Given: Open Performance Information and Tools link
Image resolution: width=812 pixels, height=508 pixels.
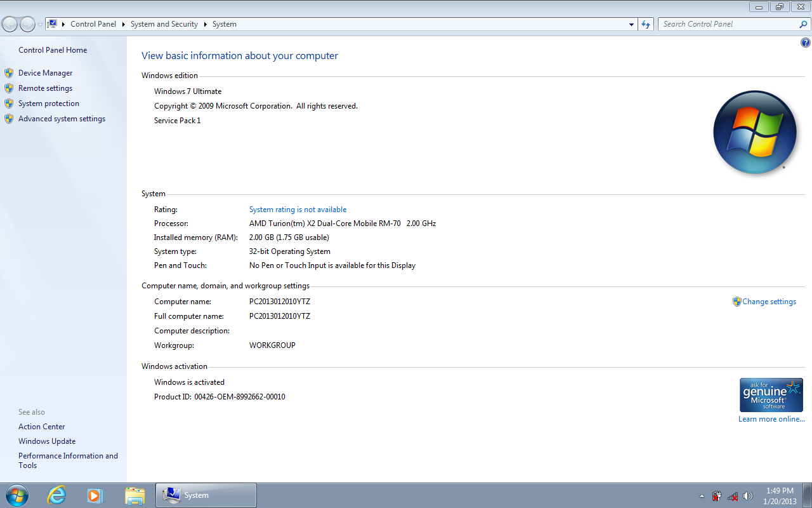Looking at the screenshot, I should pos(68,460).
